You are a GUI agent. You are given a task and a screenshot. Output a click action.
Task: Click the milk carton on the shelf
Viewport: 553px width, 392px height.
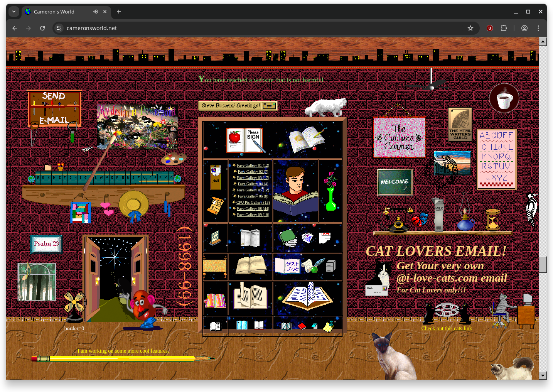pos(439,215)
